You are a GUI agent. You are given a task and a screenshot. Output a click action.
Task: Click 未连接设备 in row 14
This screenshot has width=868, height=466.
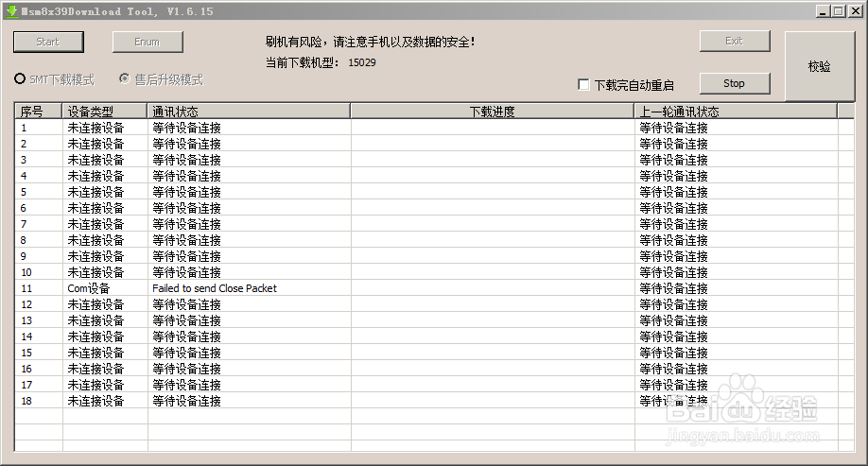[95, 337]
